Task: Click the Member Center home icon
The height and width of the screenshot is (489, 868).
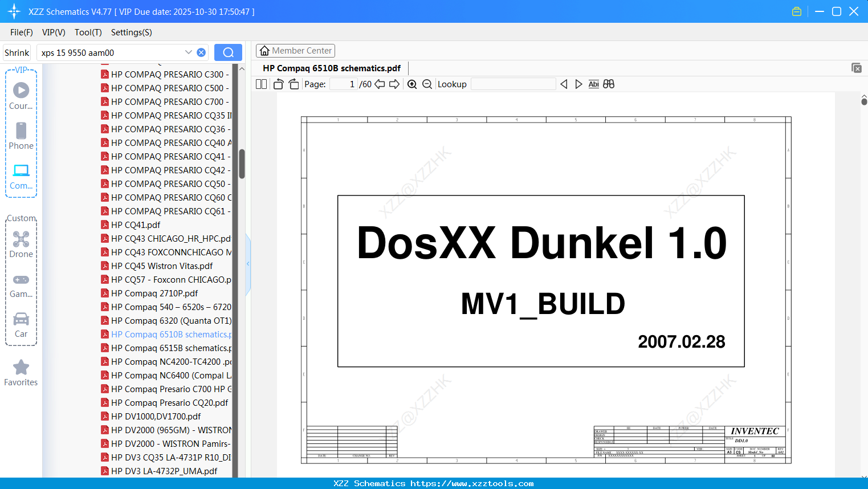Action: tap(264, 51)
